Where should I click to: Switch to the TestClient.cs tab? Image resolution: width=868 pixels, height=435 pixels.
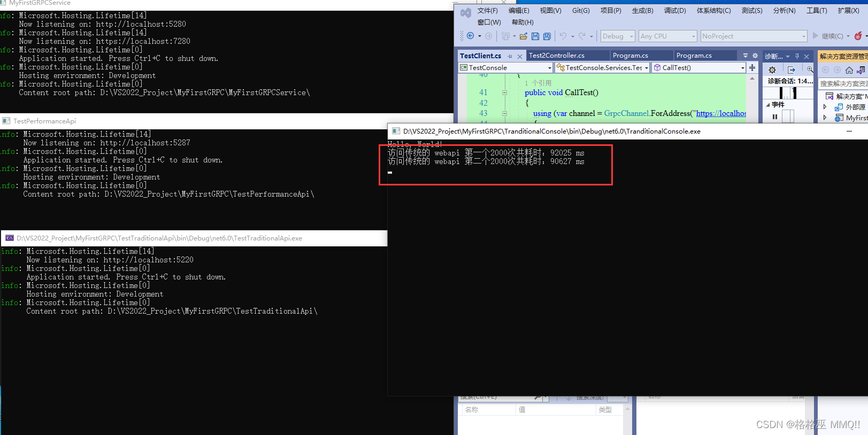click(481, 56)
